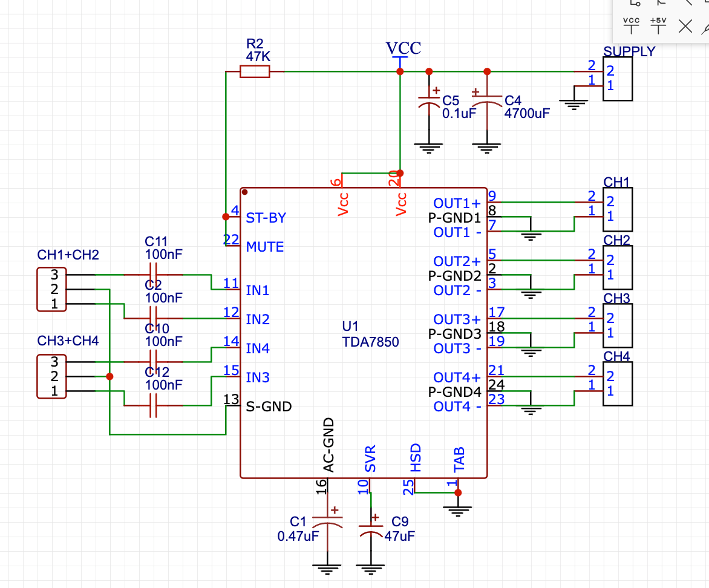Select the CH4 output connector body
Image resolution: width=709 pixels, height=588 pixels.
[617, 384]
